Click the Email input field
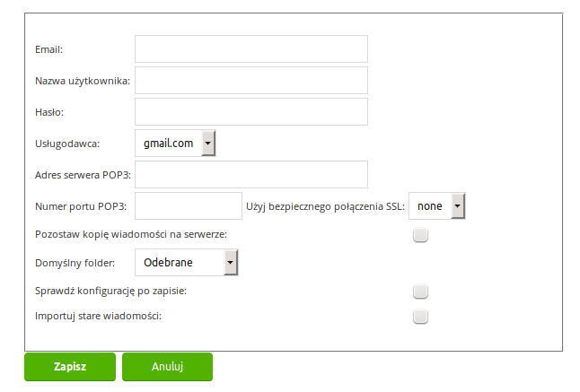The height and width of the screenshot is (392, 580). click(251, 48)
